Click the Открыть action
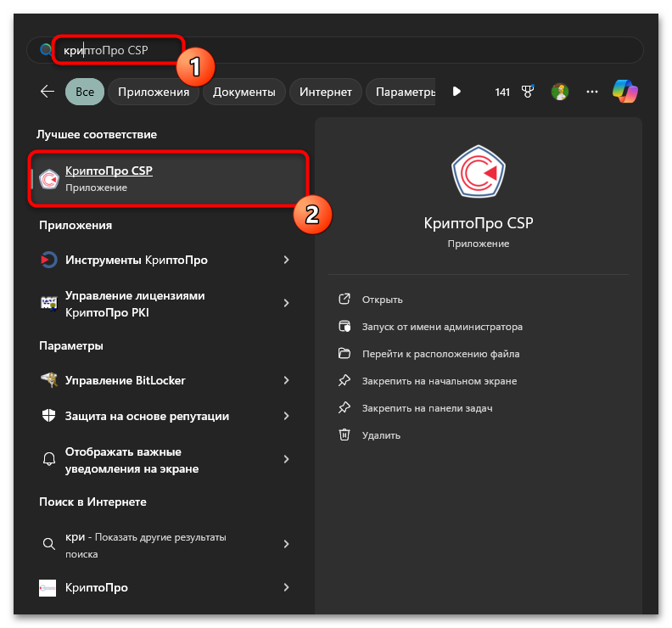This screenshot has width=672, height=628. [382, 300]
